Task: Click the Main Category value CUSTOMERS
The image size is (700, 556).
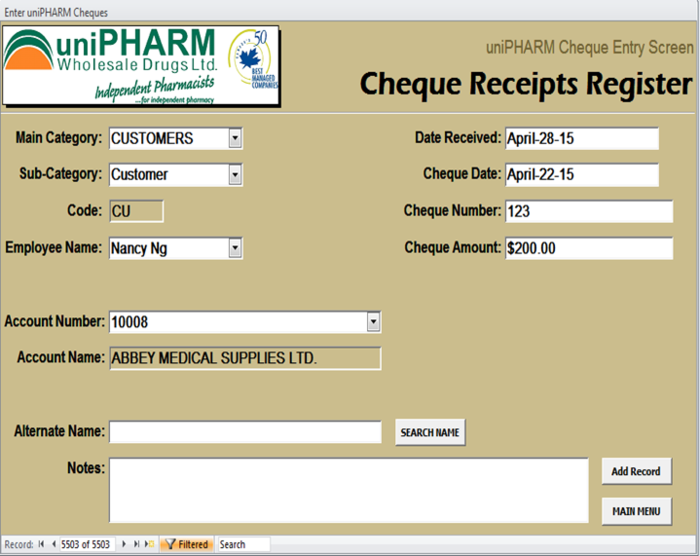Action: point(152,138)
